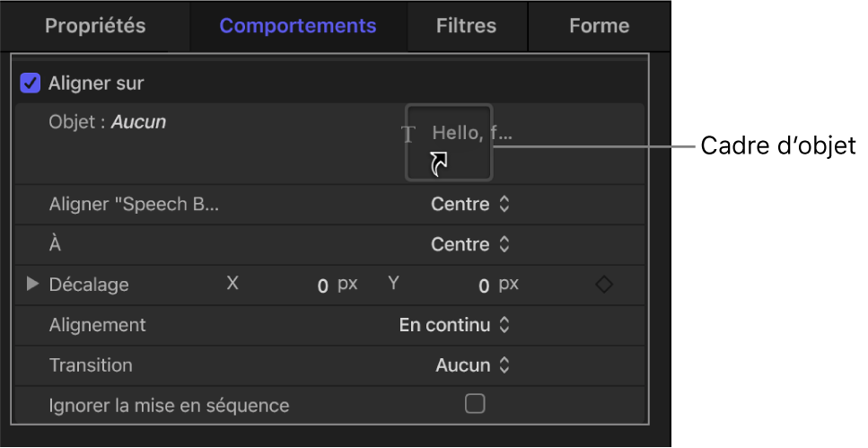Viewport: 868px width, 448px height.
Task: Open the Alignement En continu dropdown
Action: pos(454,325)
